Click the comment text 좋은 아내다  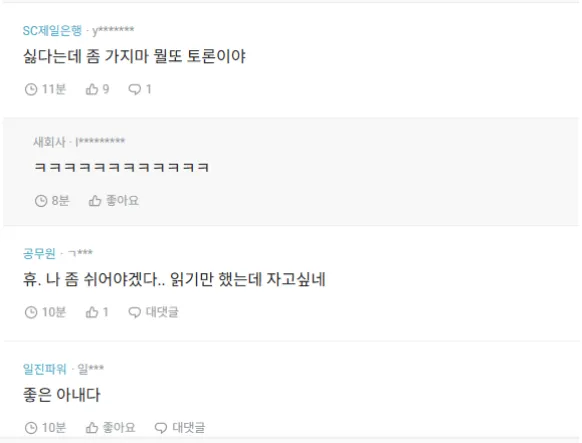coord(62,394)
